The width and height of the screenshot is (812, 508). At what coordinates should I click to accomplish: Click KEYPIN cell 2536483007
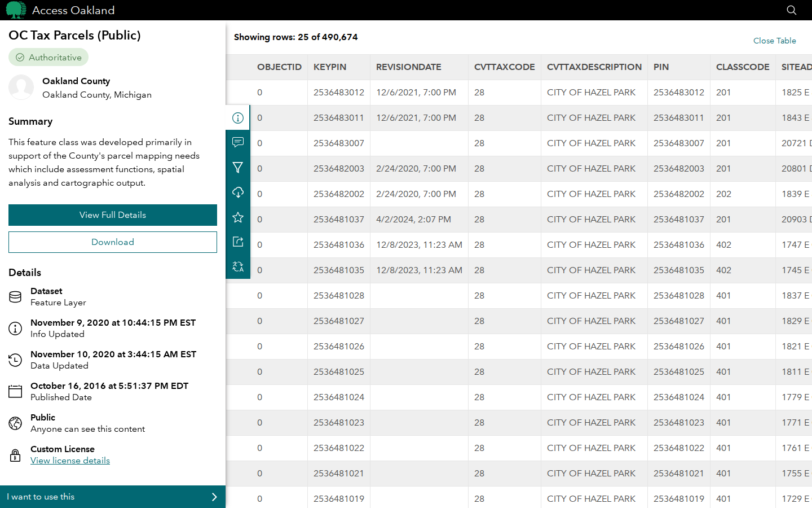coord(339,143)
